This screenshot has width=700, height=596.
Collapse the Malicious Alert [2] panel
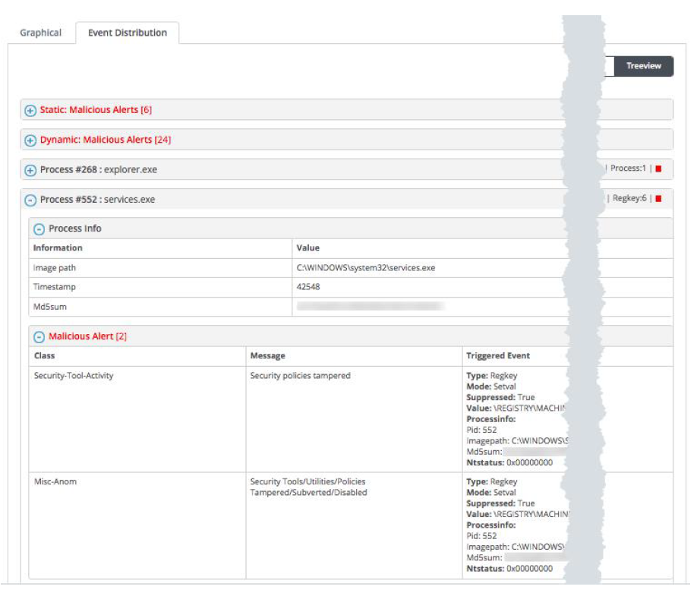39,337
